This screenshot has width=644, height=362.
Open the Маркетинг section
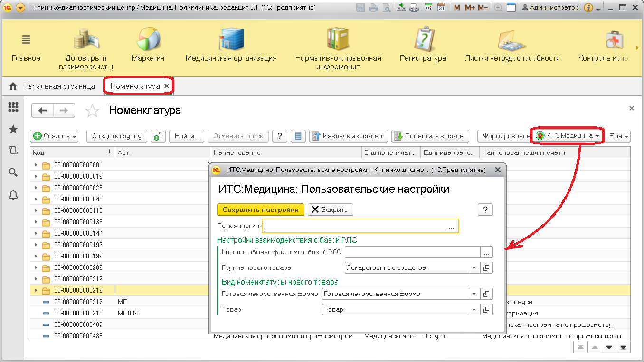(149, 45)
